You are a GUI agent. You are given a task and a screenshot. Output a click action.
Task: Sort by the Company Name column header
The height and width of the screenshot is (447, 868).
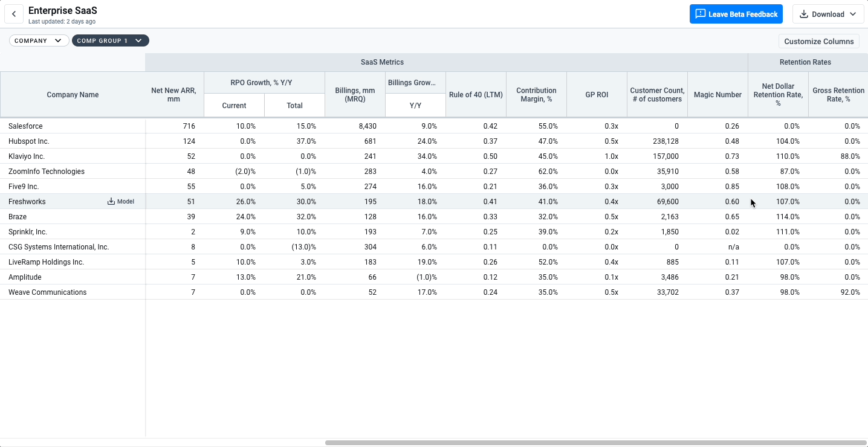click(73, 95)
